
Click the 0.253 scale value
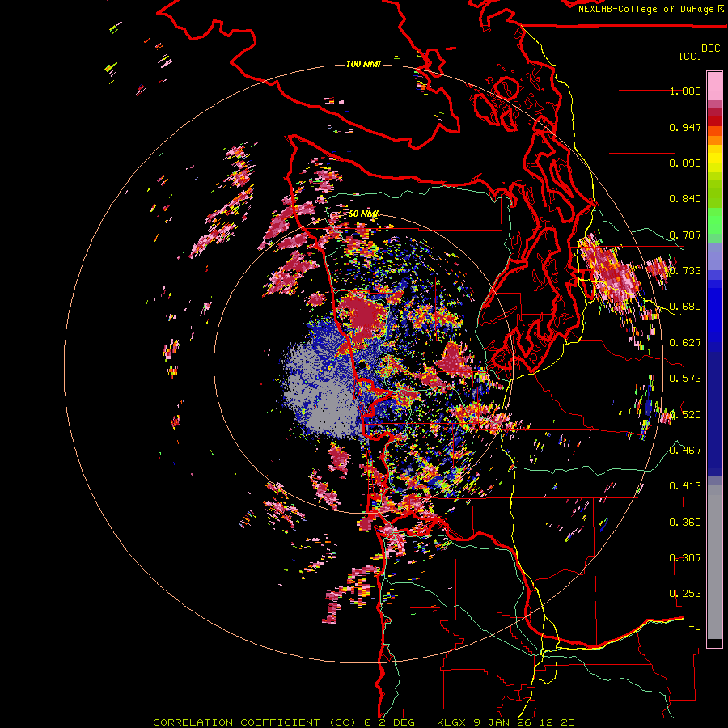[x=685, y=594]
